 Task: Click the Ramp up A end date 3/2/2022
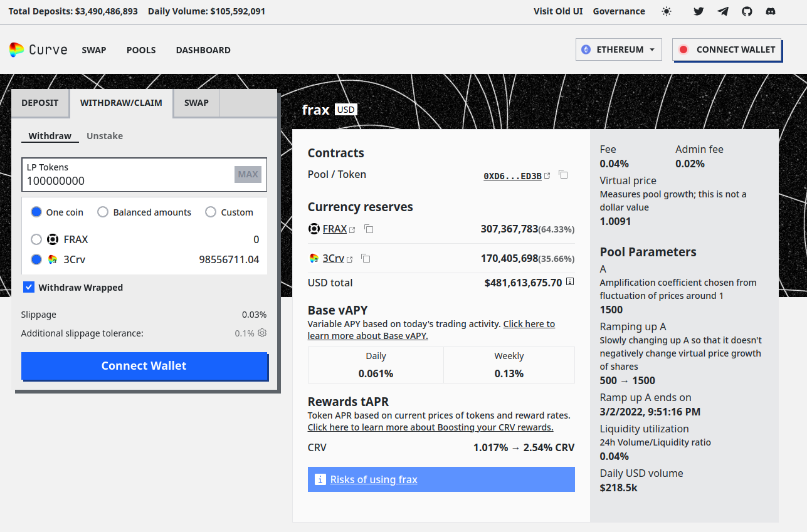click(x=650, y=412)
